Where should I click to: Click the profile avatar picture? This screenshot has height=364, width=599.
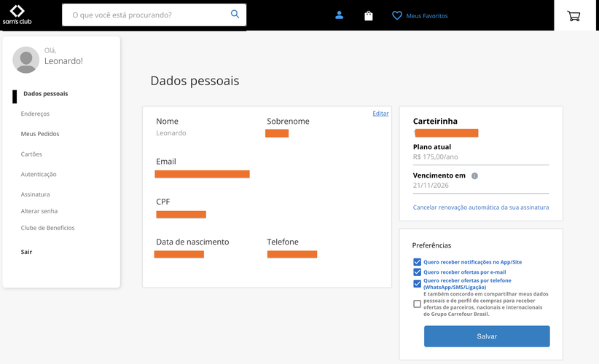pyautogui.click(x=26, y=60)
